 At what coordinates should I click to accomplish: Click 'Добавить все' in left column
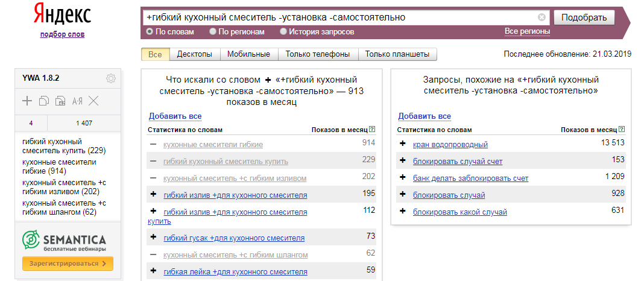pos(175,116)
